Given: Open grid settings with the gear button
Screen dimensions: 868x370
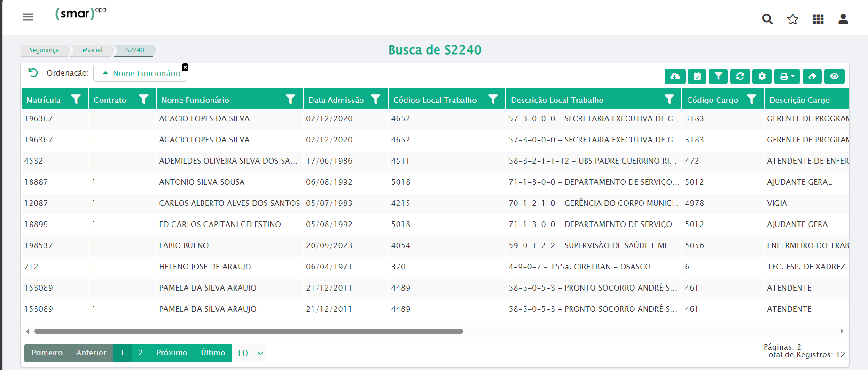Looking at the screenshot, I should tap(762, 76).
